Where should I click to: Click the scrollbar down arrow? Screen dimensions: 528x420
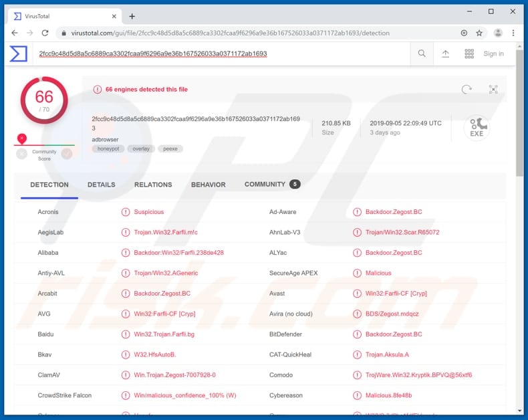pyautogui.click(x=520, y=411)
